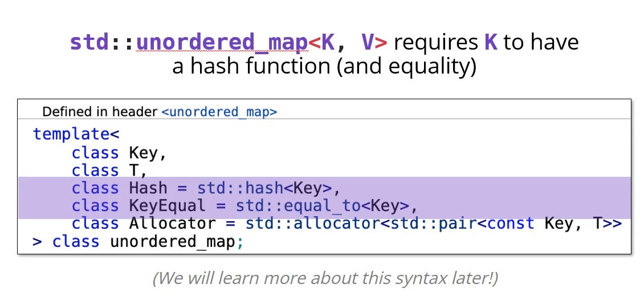Click the 'const' keyword before Key, T
Viewport: 644px width, 296px height.
click(511, 224)
